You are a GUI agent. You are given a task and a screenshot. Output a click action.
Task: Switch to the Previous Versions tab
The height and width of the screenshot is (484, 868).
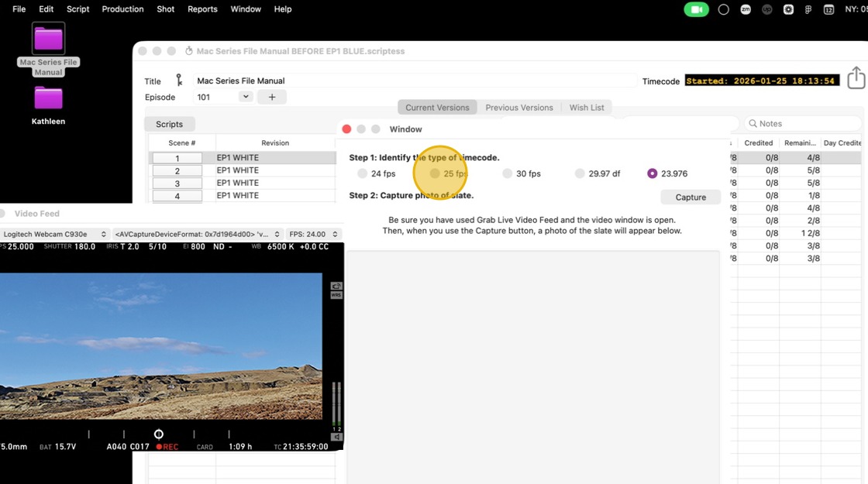coord(518,108)
